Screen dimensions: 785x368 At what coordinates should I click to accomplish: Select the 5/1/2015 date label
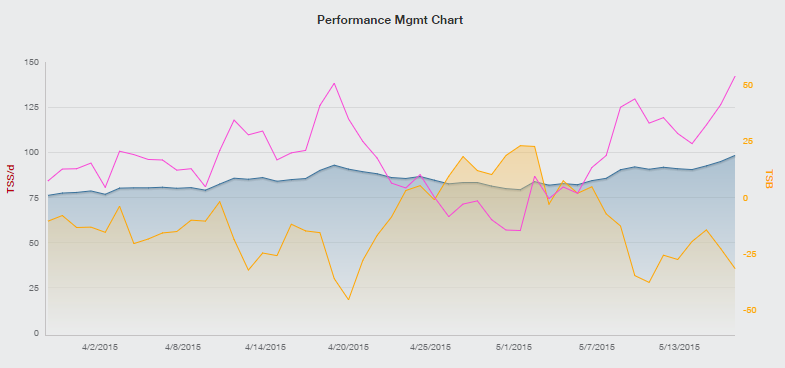(514, 347)
